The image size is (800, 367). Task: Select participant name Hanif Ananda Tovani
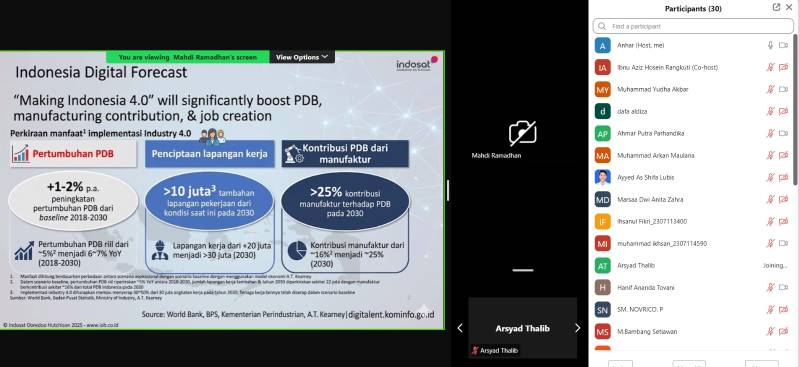[645, 287]
